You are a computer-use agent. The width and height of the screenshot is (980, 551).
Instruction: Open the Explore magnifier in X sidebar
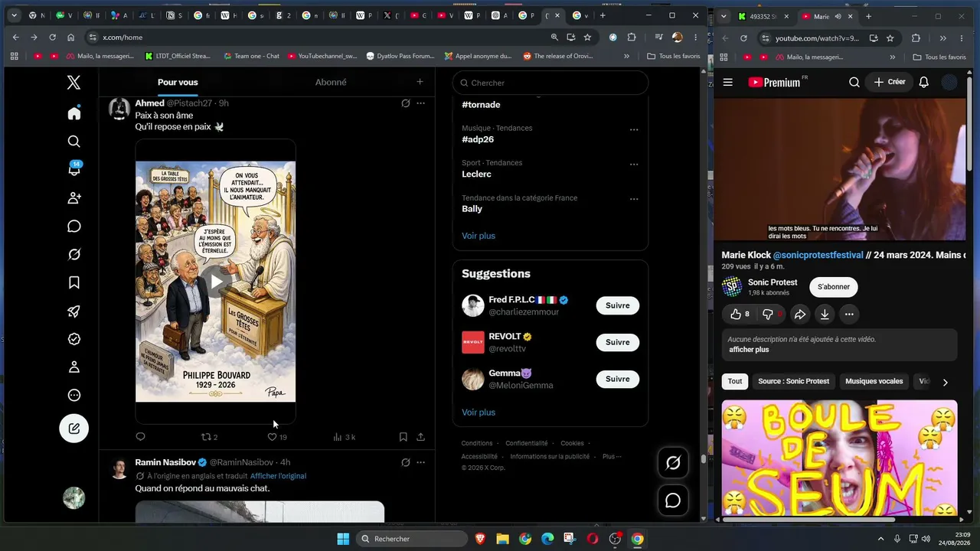click(x=74, y=142)
